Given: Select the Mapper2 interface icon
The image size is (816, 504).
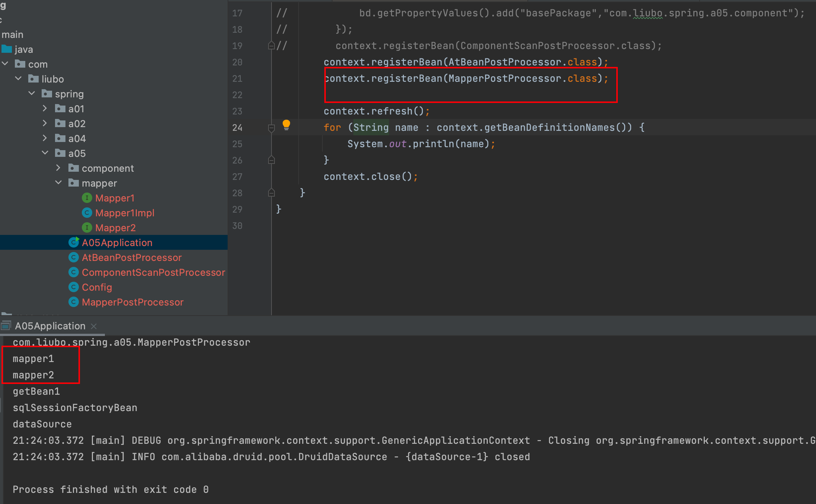Looking at the screenshot, I should 87,227.
